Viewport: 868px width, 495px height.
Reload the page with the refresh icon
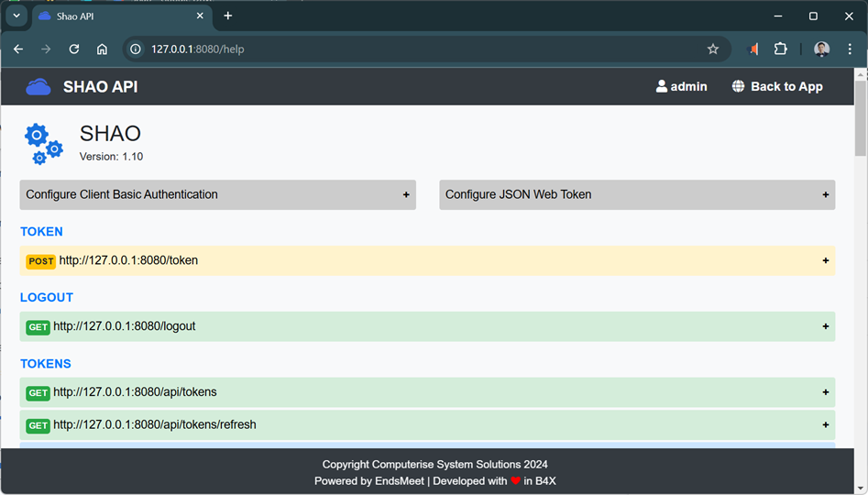coord(74,49)
